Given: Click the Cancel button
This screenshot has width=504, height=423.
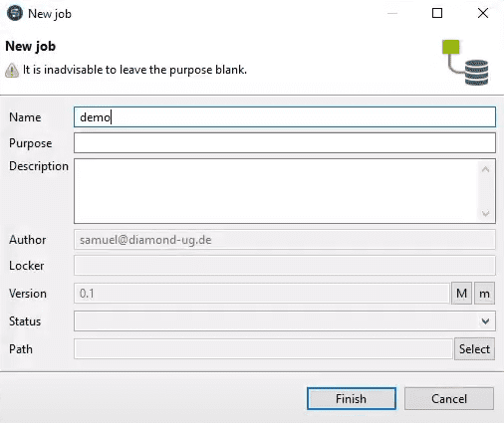Looking at the screenshot, I should point(449,398).
